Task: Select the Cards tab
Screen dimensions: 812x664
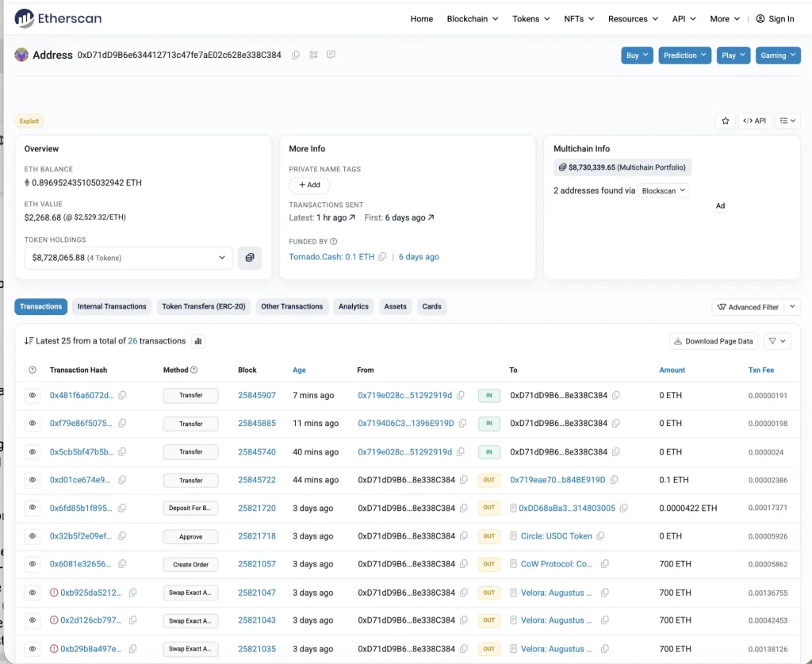Action: [x=431, y=307]
